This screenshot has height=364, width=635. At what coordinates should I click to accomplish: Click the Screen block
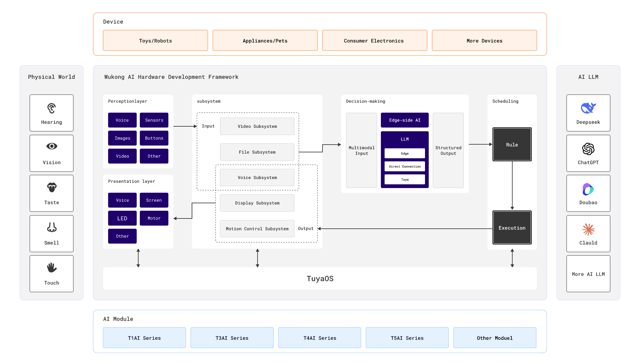[154, 200]
